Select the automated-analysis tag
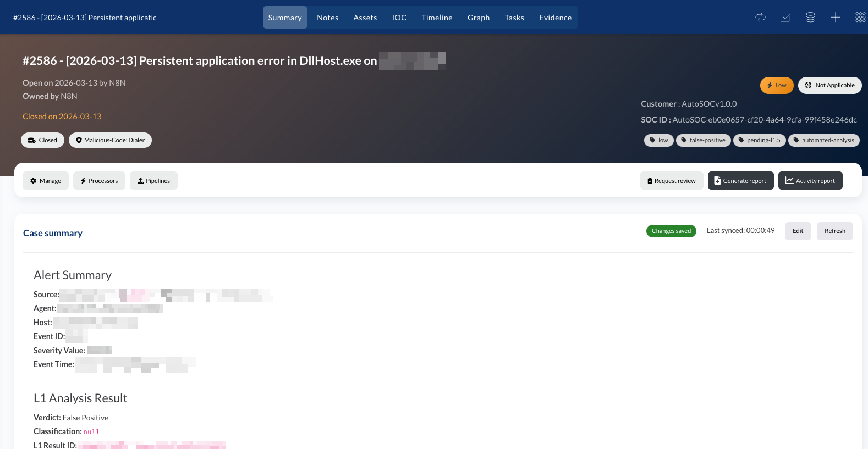 click(823, 140)
